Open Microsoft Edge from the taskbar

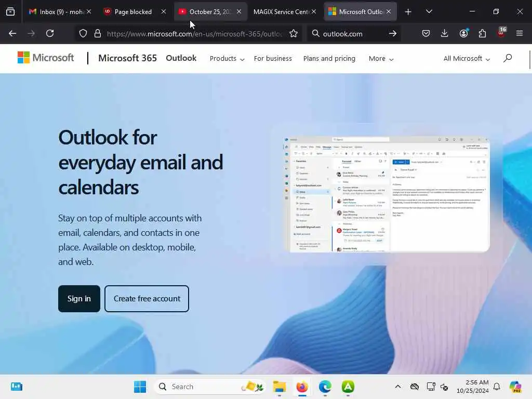(325, 387)
